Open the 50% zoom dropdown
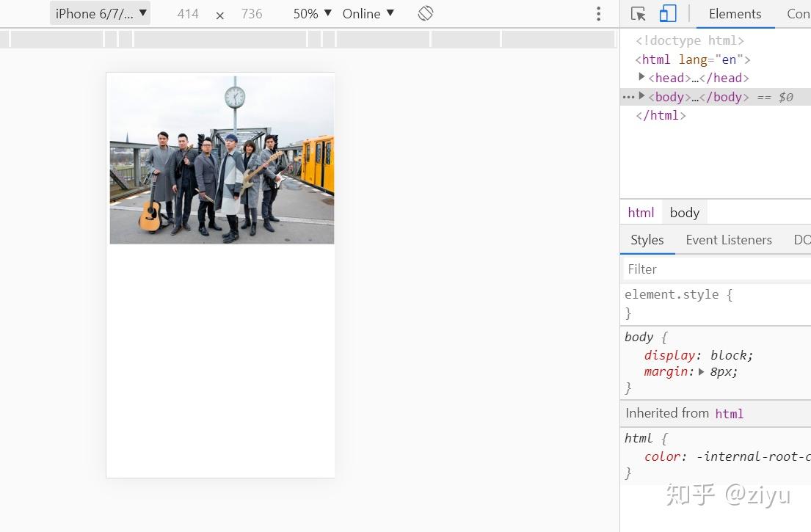811x532 pixels. tap(313, 13)
